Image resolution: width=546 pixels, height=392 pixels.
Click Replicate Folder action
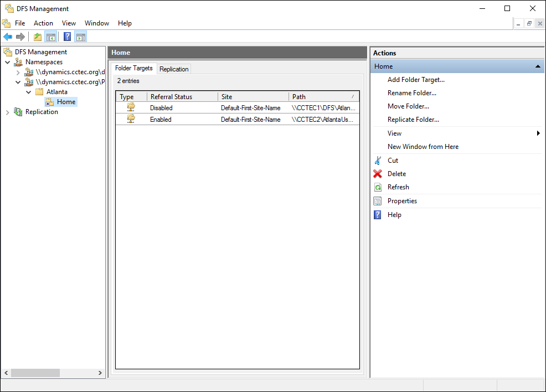pos(413,120)
